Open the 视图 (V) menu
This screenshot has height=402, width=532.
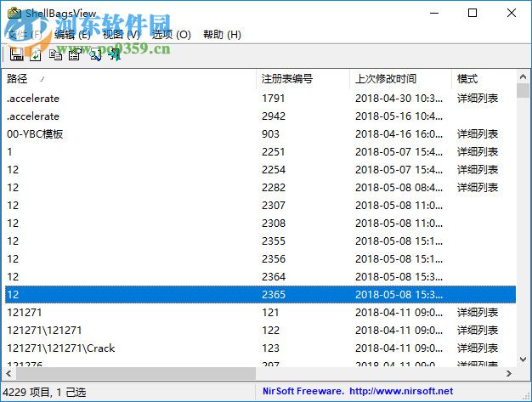(122, 34)
